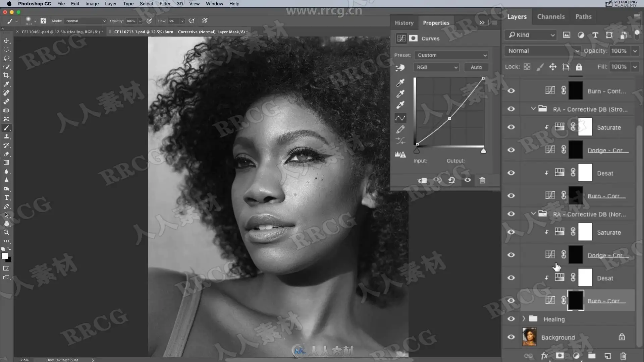This screenshot has height=362, width=644.
Task: Select the Clone Stamp tool
Action: [6, 137]
